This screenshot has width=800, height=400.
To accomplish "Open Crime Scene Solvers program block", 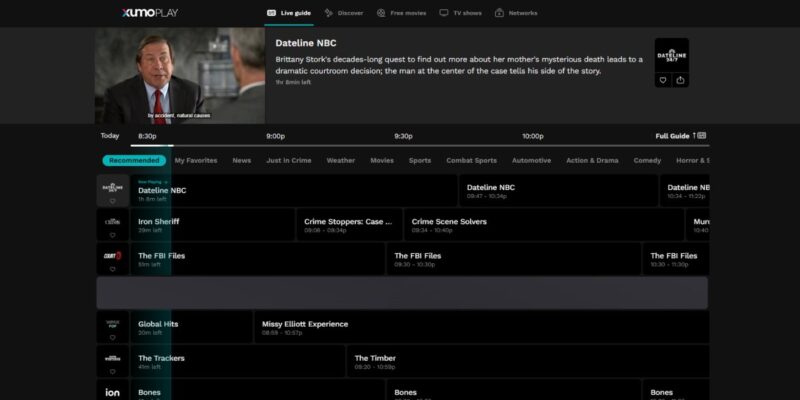I will tap(544, 224).
